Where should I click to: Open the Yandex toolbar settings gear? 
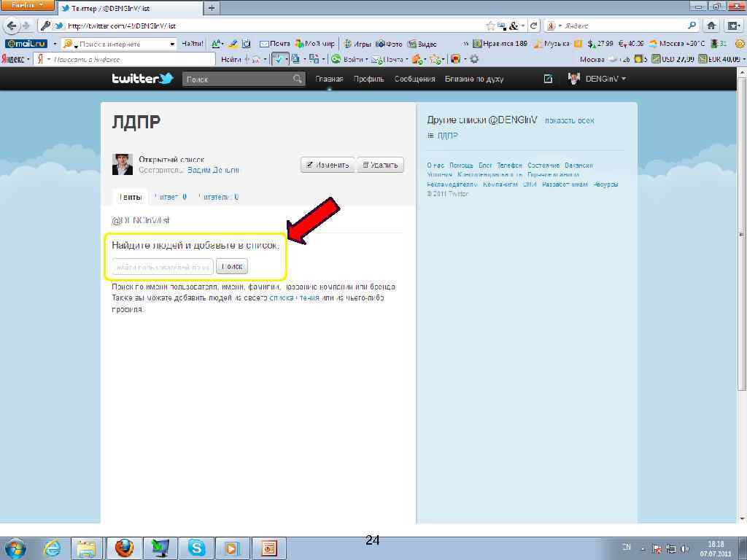pyautogui.click(x=474, y=59)
